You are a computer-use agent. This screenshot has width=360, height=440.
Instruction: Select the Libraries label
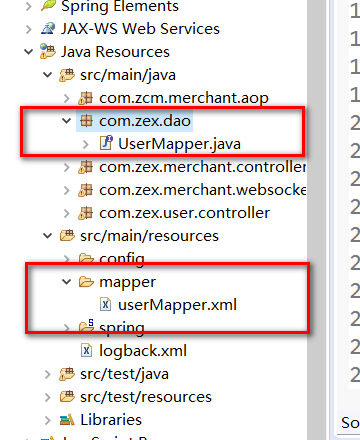[111, 420]
